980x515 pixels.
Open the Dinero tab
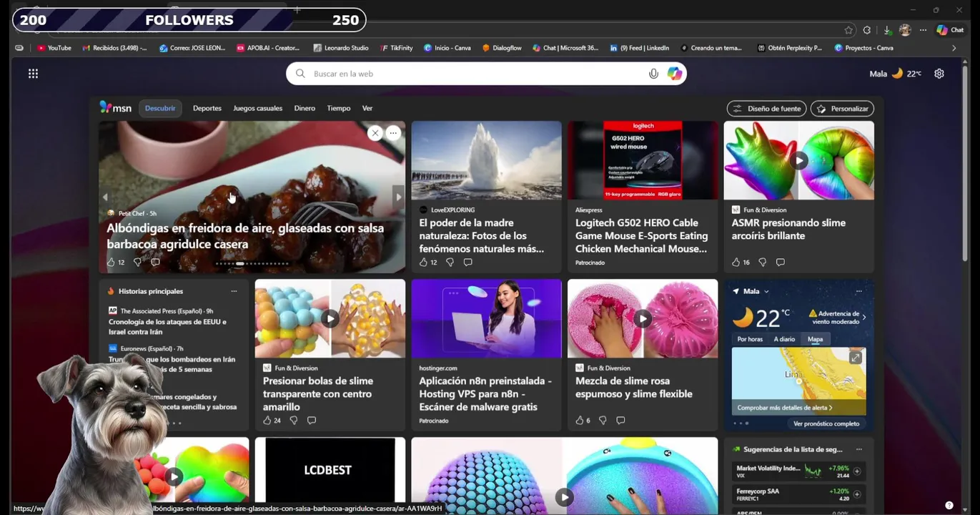[305, 109]
